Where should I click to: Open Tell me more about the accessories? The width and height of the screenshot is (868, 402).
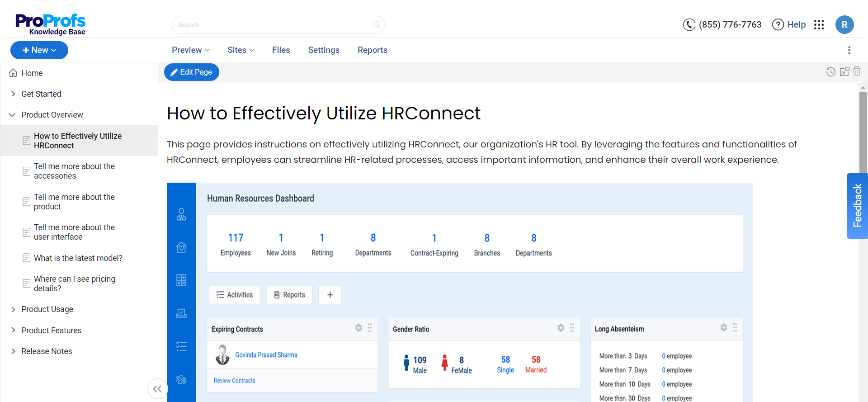pyautogui.click(x=75, y=171)
